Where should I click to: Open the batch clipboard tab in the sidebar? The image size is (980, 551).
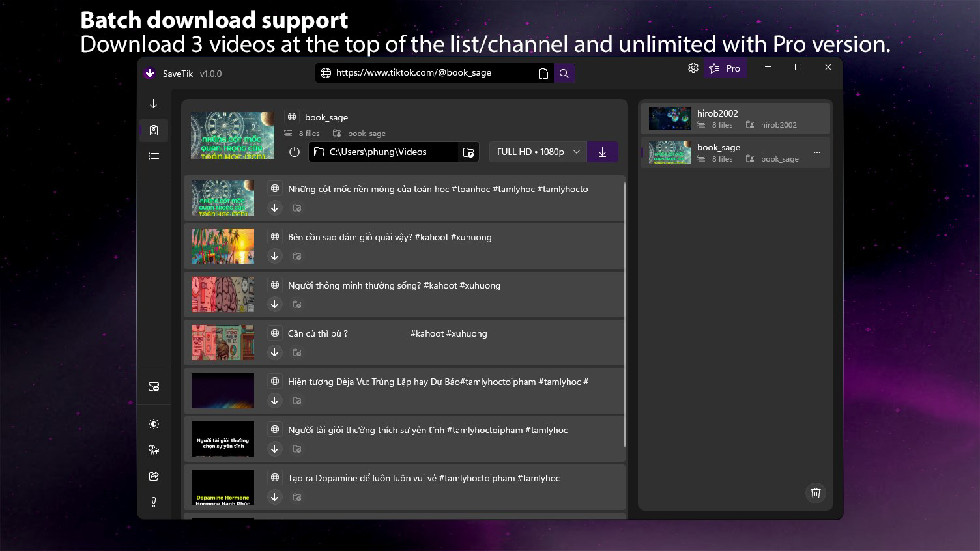(x=154, y=130)
